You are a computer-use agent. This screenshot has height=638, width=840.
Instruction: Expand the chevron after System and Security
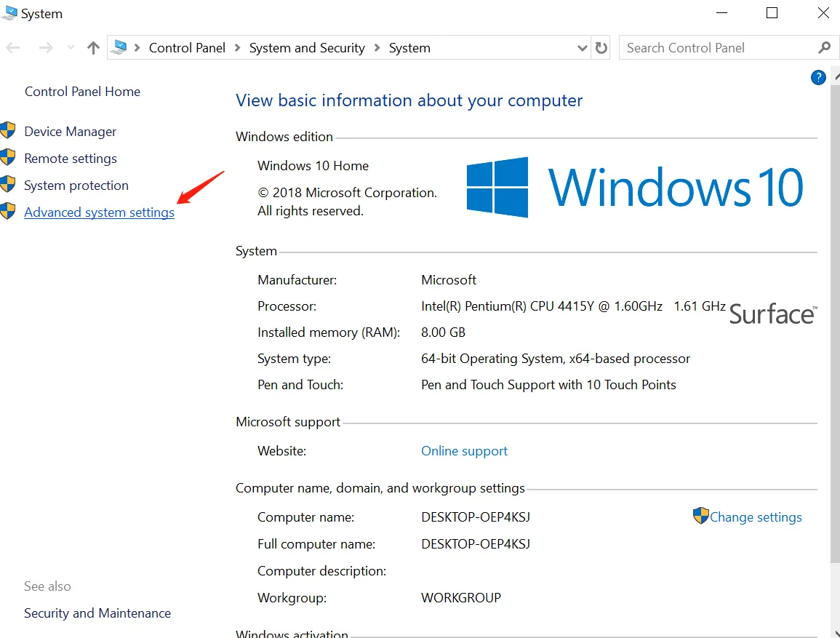click(377, 48)
